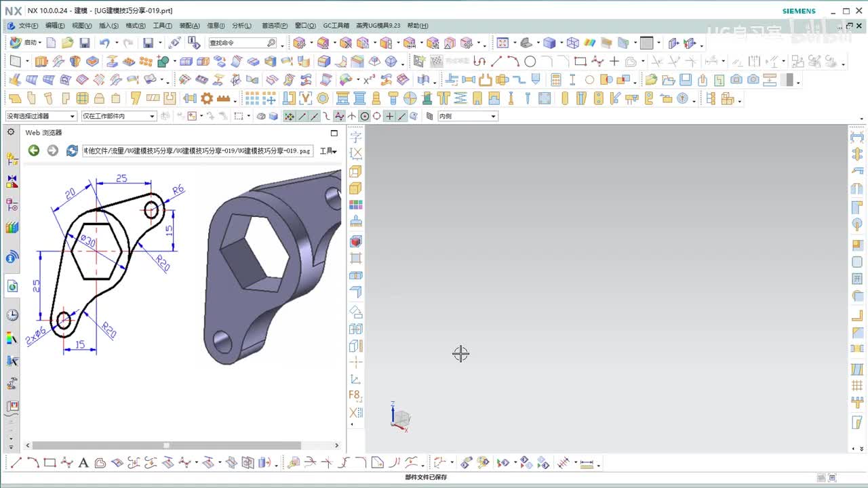This screenshot has height=488, width=868.
Task: Open the 工具(T) menu
Action: click(x=163, y=26)
